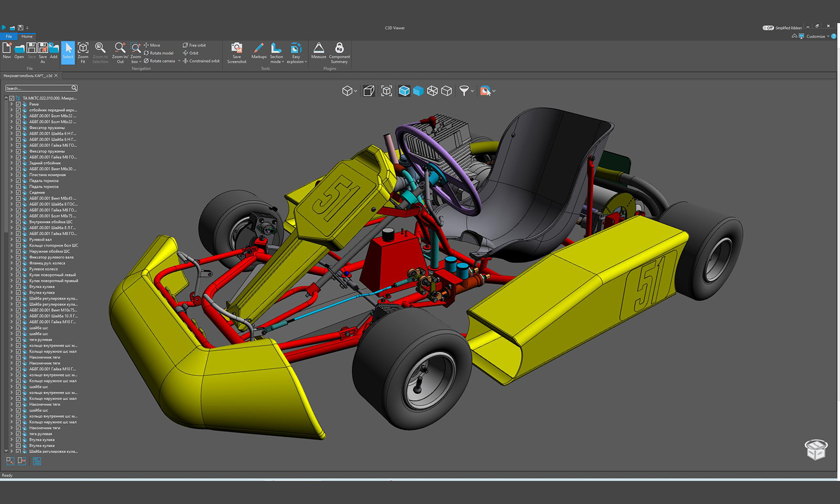Viewport: 840px width, 504px height.
Task: Click quick-access save disk icon in title bar
Action: (20, 28)
